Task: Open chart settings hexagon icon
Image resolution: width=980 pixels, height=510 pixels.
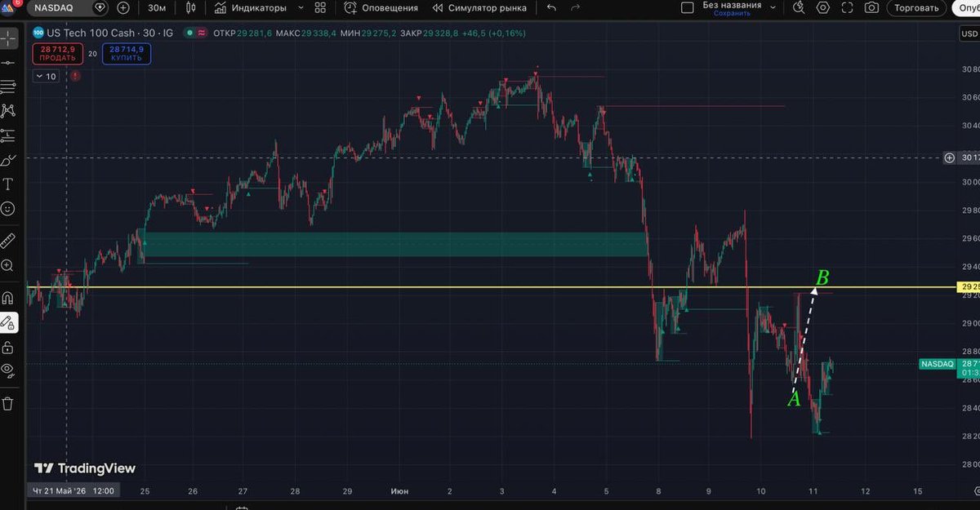Action: pos(823,7)
